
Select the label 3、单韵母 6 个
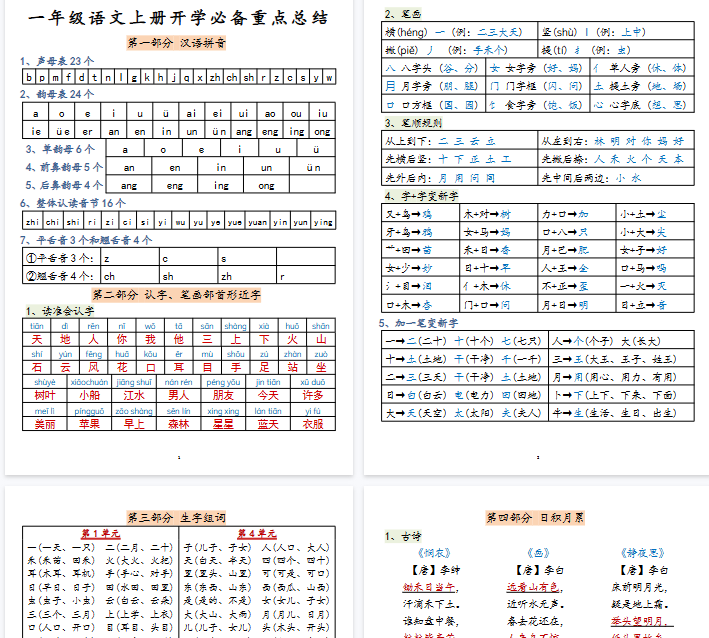point(60,149)
